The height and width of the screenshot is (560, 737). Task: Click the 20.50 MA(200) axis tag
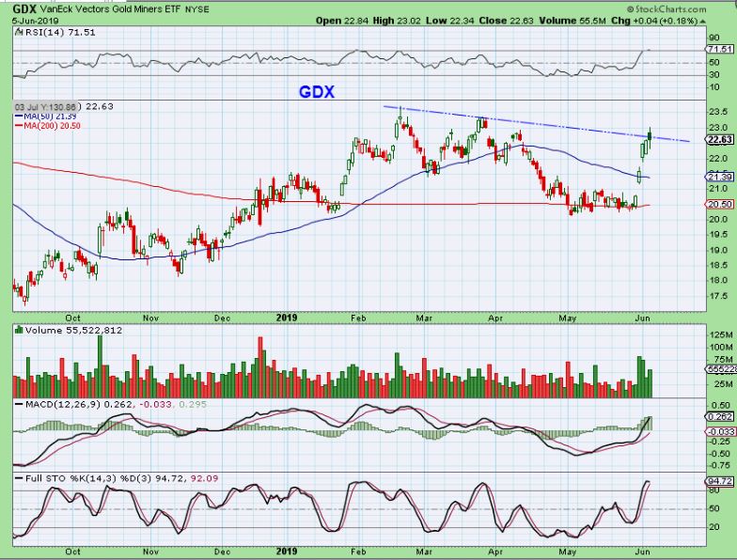click(x=720, y=204)
